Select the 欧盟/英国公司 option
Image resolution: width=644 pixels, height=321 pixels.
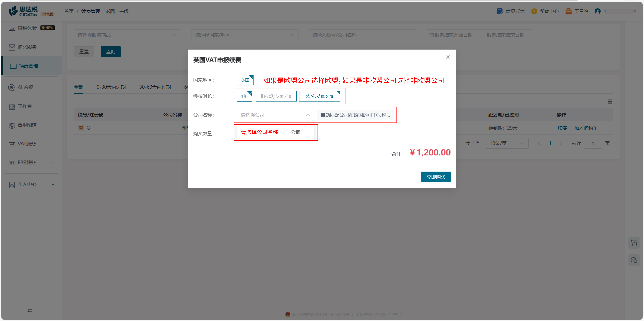[320, 96]
